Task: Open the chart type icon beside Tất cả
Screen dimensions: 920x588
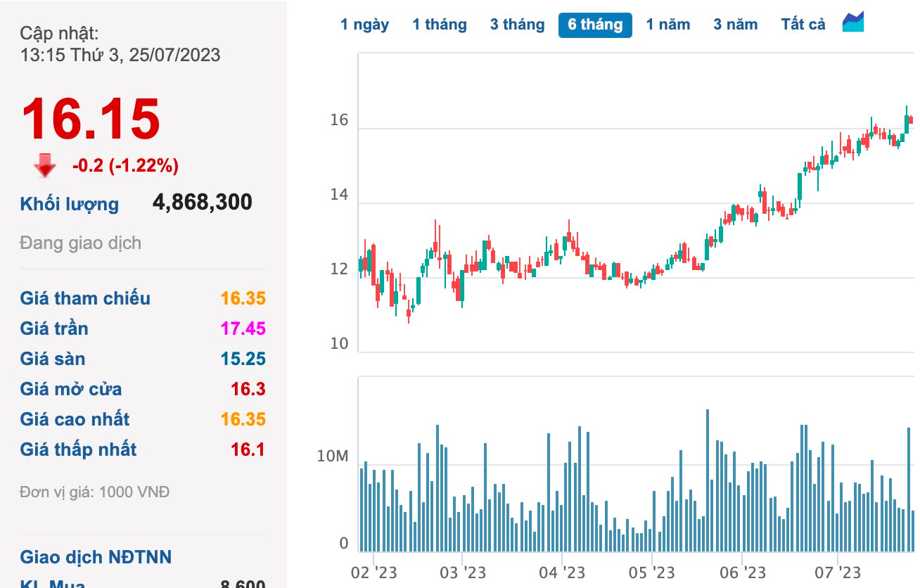Action: [x=853, y=22]
